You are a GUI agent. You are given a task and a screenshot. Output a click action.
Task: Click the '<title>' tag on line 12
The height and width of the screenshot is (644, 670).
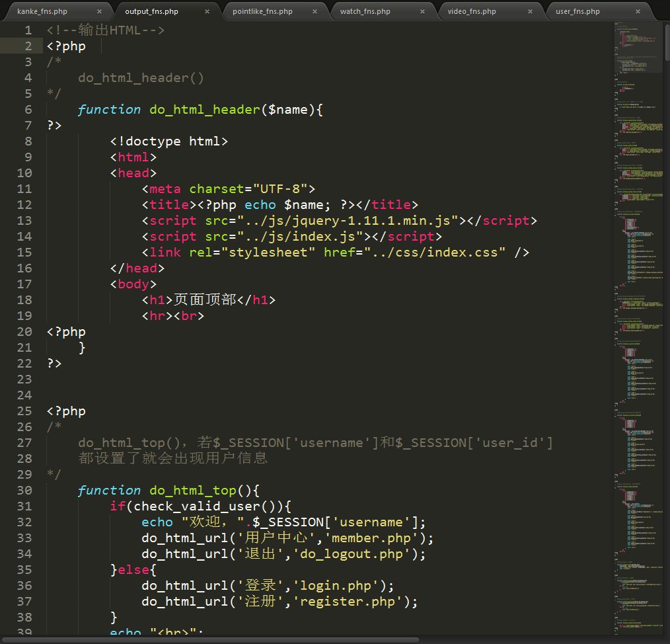point(169,205)
